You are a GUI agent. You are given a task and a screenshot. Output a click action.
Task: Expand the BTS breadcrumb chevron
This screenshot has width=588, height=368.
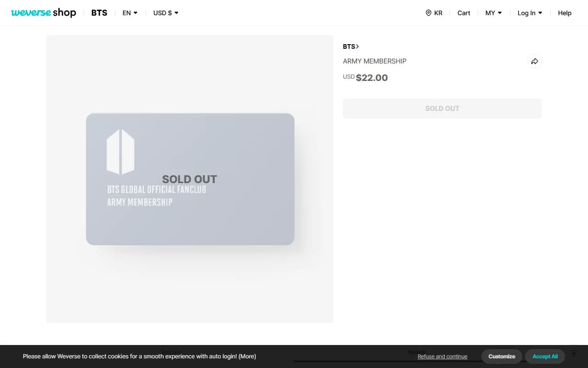pos(358,46)
